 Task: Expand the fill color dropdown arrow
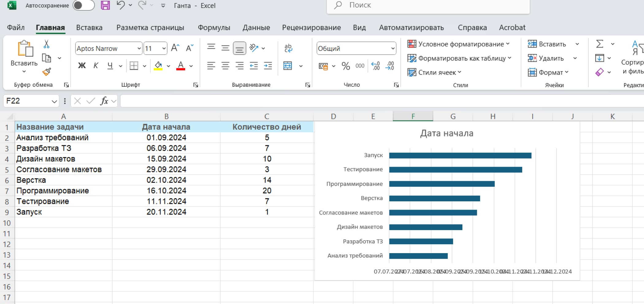[168, 66]
